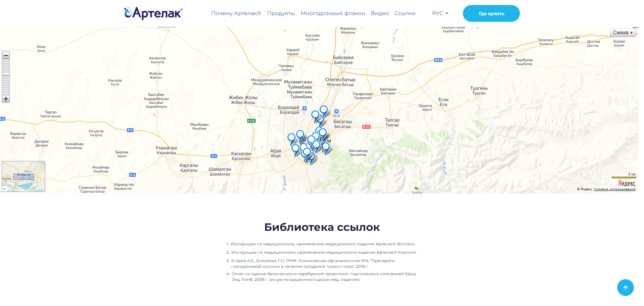The width and height of the screenshot is (644, 306).
Task: Click the Талгар mountain peak icon
Action: pos(417,188)
